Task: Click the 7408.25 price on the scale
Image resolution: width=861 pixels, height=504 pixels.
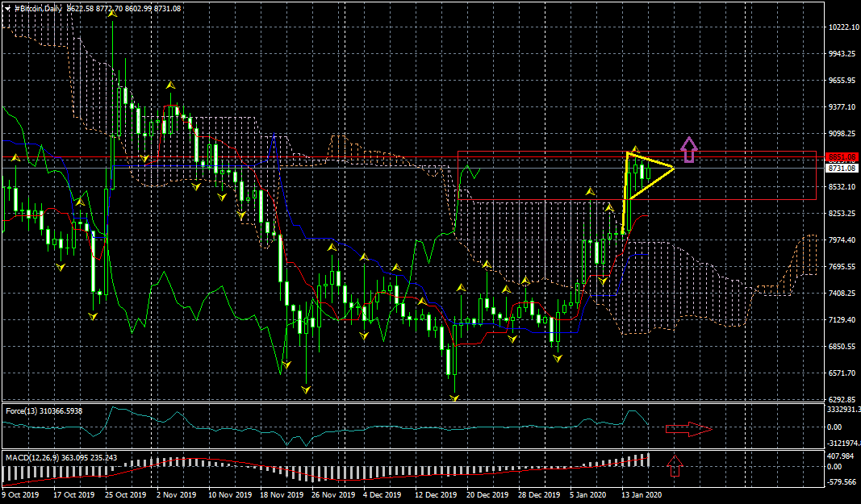Action: 842,294
